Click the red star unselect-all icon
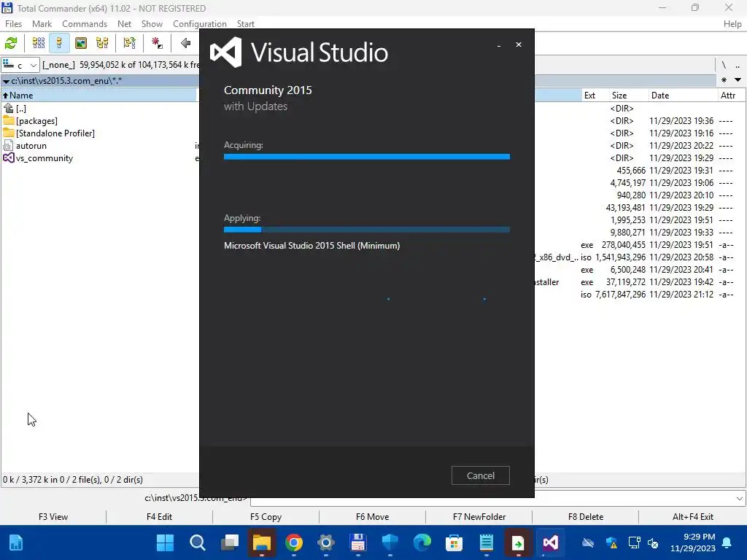Viewport: 747px width, 560px height. [157, 43]
